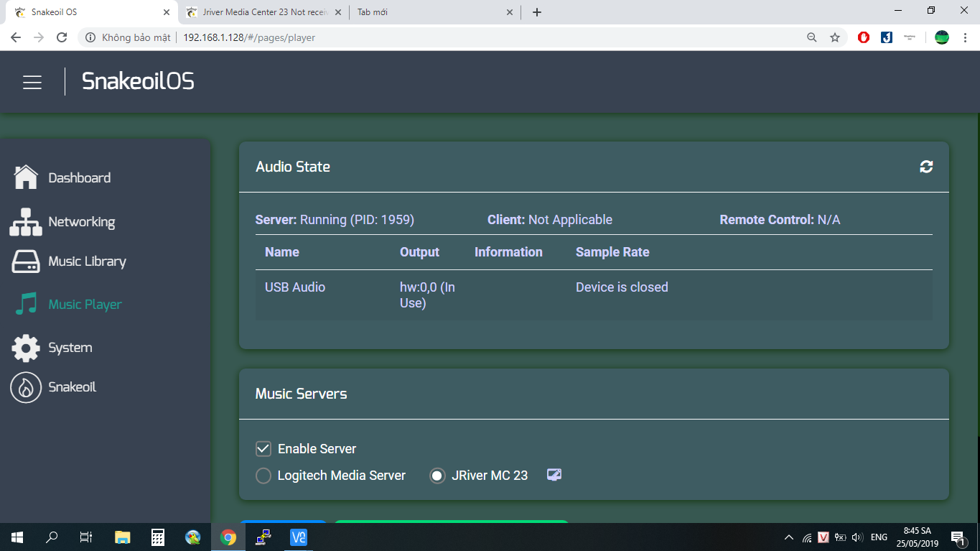Click the browser address bar URL
The image size is (980, 551).
pos(249,37)
